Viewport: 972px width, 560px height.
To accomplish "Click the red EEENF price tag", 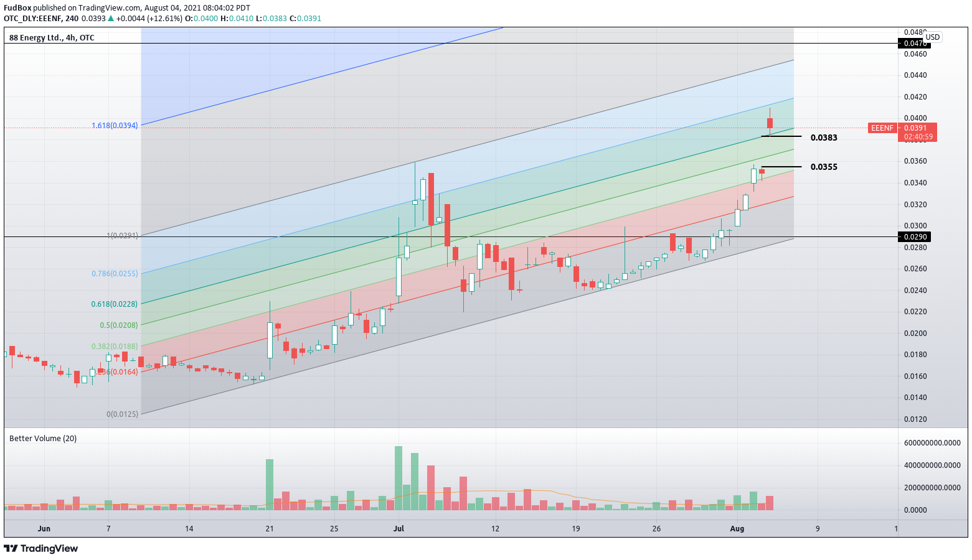I will pos(882,128).
